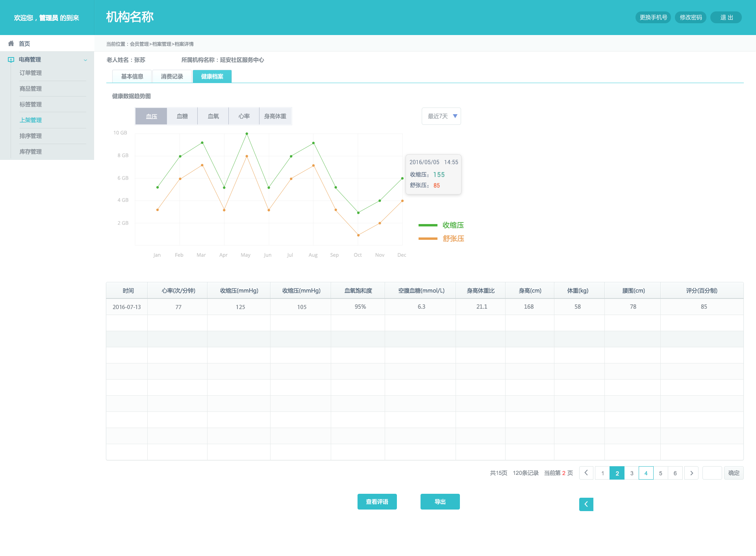The width and height of the screenshot is (756, 556).
Task: Click the page number input field
Action: (x=712, y=473)
